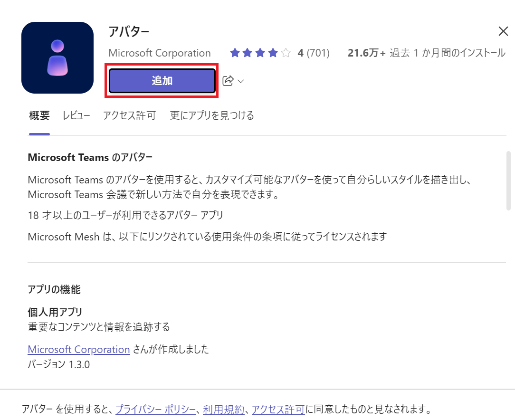The width and height of the screenshot is (515, 420).
Task: Click the アバター app title
Action: (129, 31)
